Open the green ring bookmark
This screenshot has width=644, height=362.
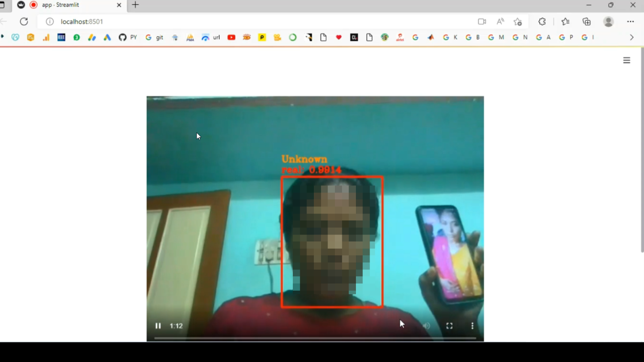point(293,37)
